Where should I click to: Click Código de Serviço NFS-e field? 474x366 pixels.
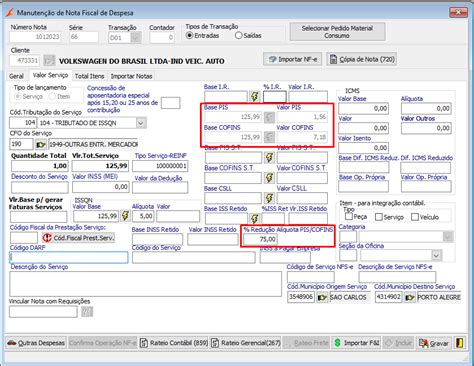click(311, 277)
